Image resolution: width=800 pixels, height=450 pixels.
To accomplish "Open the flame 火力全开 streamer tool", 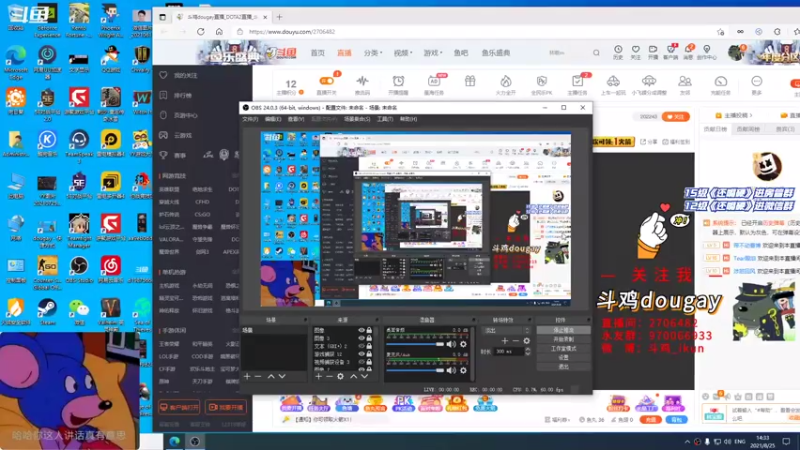I will point(506,84).
